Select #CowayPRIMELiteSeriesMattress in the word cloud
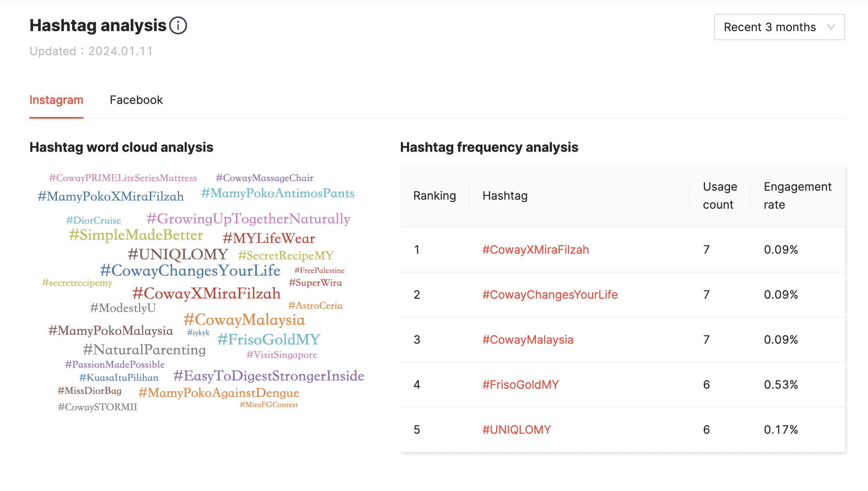Screen dimensions: 868x491 [x=123, y=178]
